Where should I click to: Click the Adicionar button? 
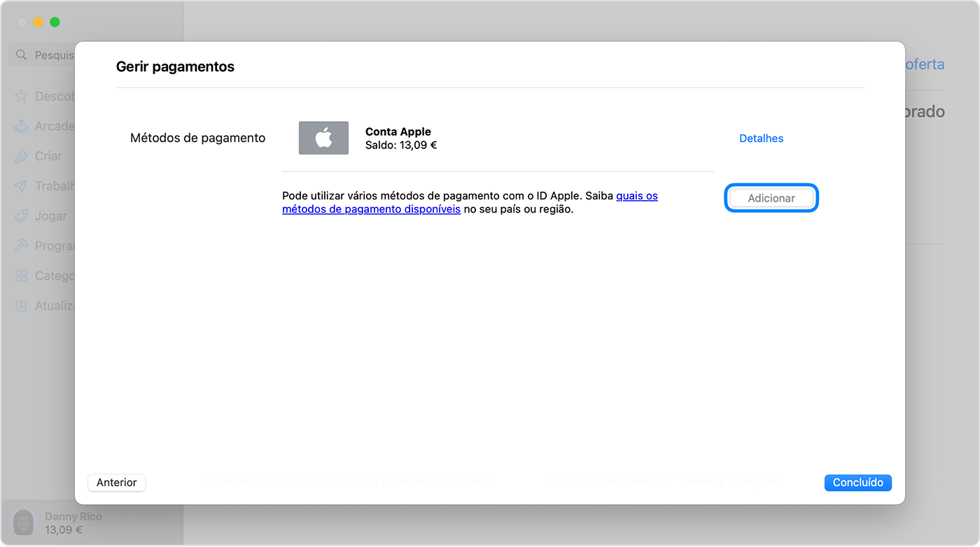pyautogui.click(x=771, y=199)
